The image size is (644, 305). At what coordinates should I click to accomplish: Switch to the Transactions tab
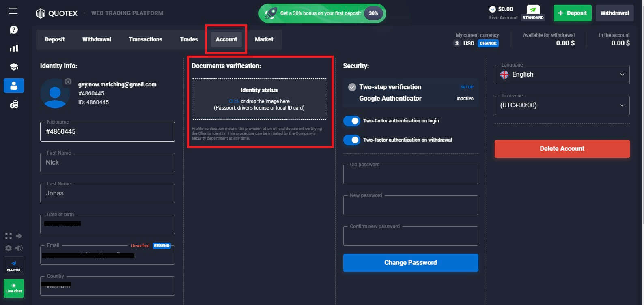click(x=145, y=39)
